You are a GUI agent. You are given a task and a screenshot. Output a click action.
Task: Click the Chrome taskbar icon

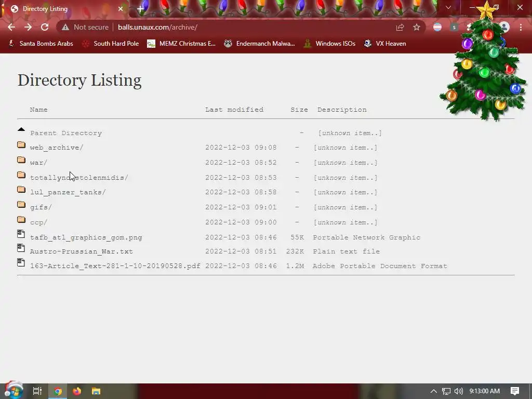click(58, 391)
